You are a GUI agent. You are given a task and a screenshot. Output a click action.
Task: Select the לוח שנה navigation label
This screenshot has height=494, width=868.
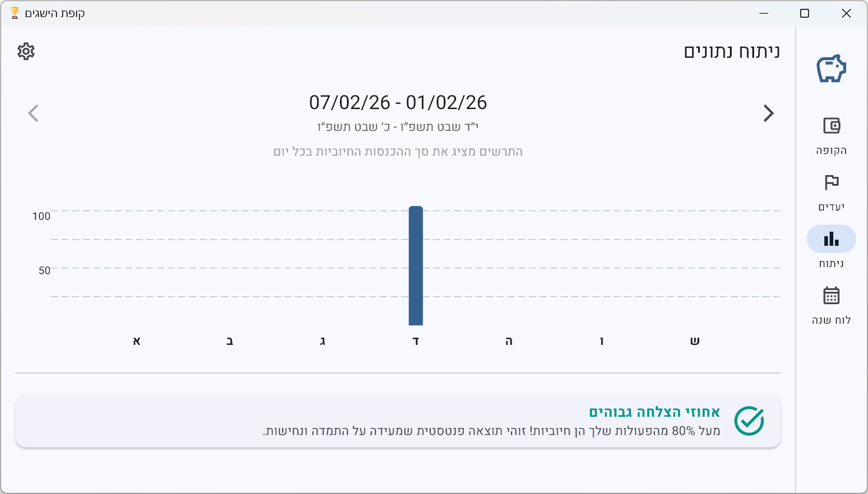coord(831,320)
